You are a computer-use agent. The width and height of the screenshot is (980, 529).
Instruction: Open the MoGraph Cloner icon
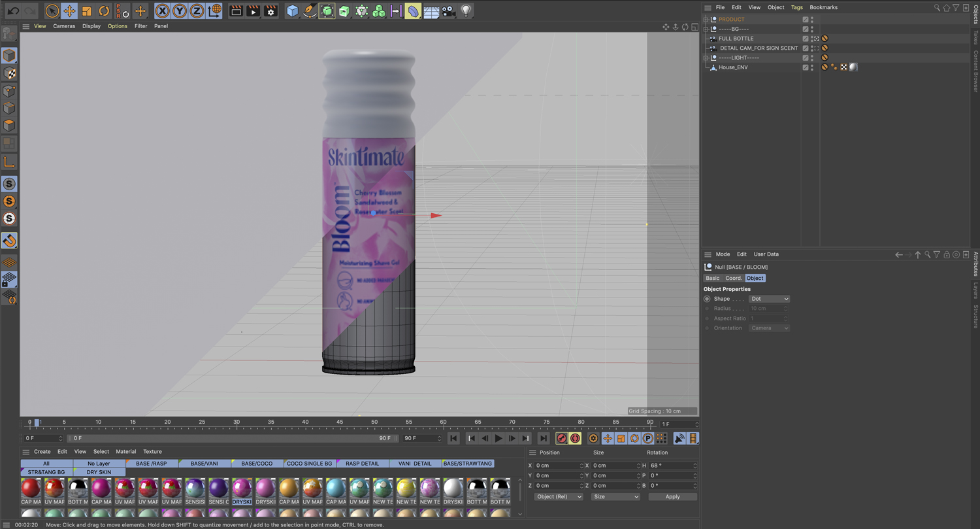[x=379, y=11]
